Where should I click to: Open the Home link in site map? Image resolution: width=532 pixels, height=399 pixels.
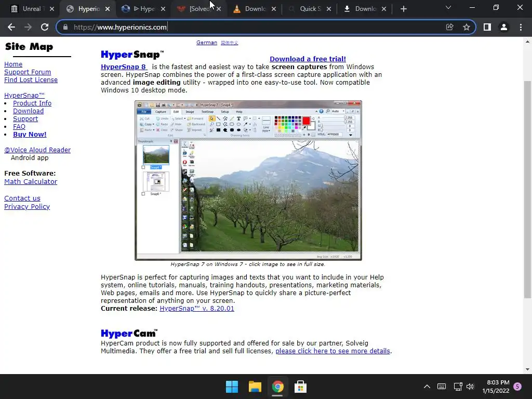click(13, 64)
